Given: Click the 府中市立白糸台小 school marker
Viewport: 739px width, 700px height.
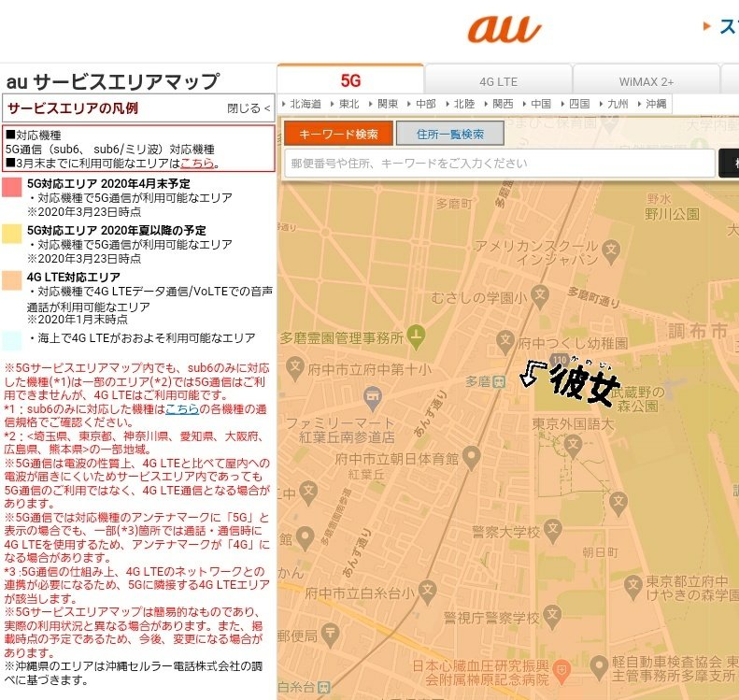Looking at the screenshot, I should coord(428,591).
